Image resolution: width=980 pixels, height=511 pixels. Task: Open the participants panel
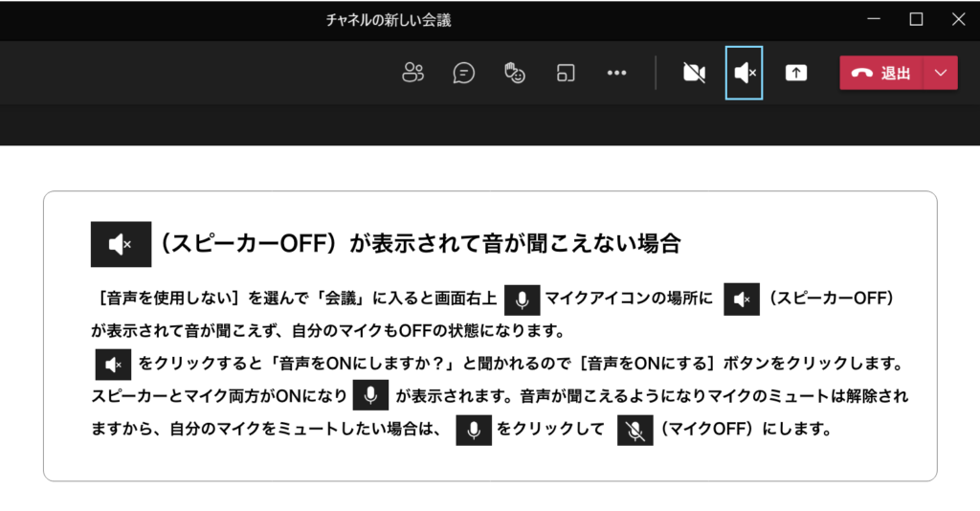[x=412, y=73]
